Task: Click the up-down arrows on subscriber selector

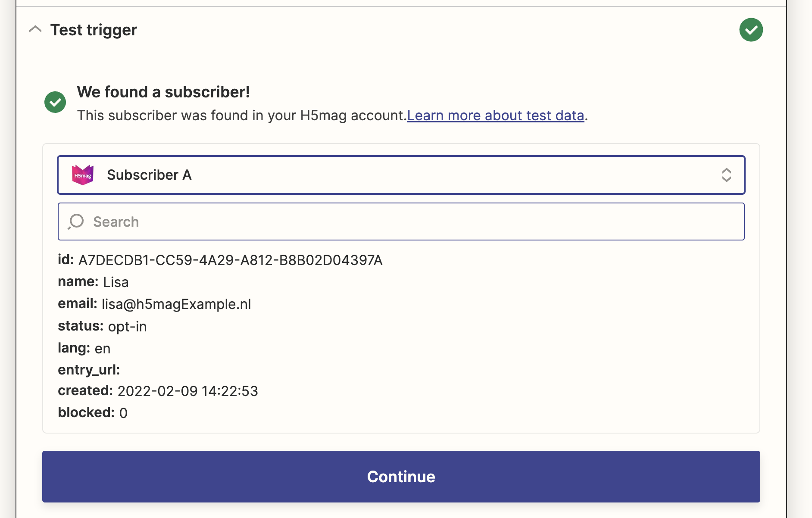Action: 726,175
